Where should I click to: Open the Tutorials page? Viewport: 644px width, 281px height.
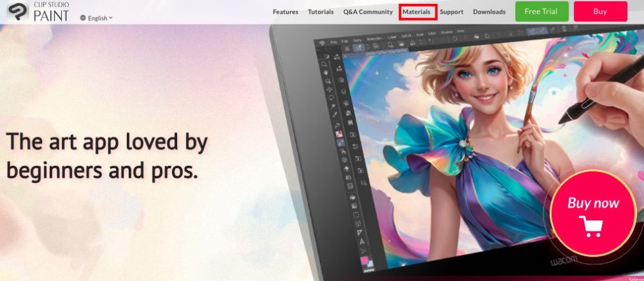coord(321,12)
